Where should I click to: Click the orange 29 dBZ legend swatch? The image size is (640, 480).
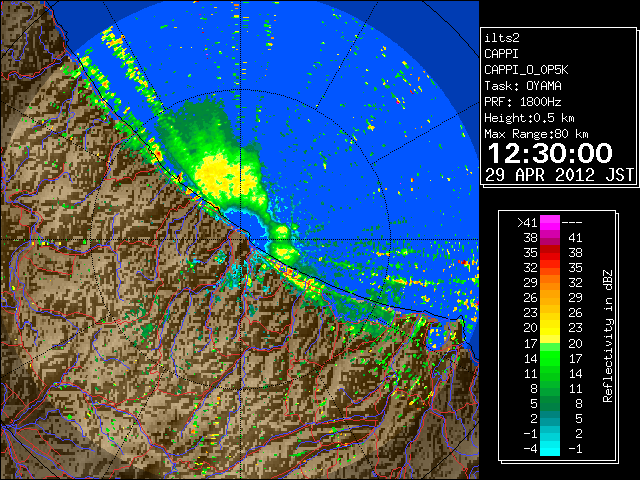pos(550,283)
